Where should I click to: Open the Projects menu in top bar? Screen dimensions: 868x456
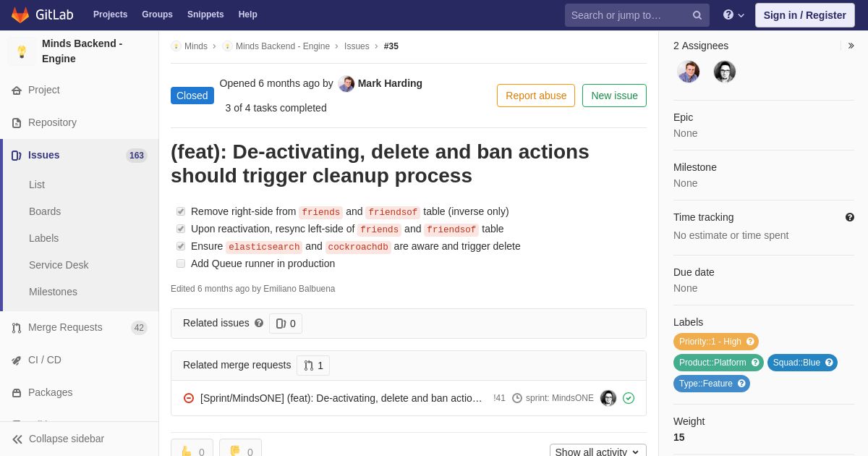tap(111, 14)
